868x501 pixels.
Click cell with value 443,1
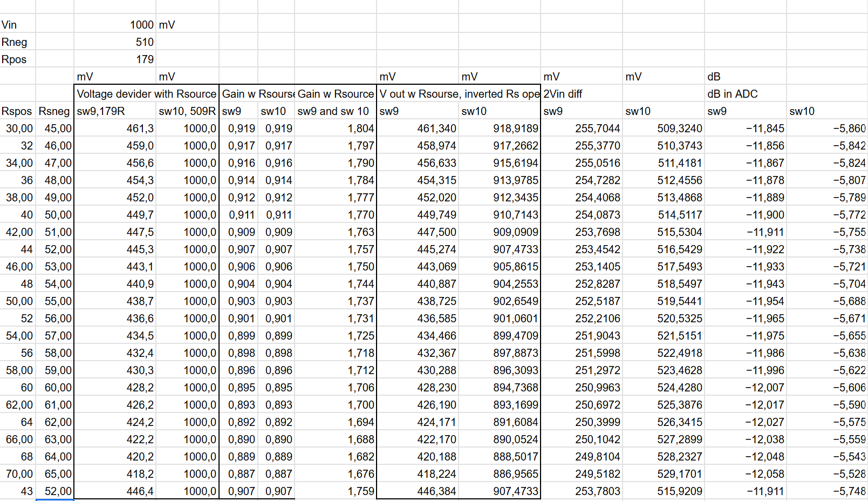pos(115,267)
